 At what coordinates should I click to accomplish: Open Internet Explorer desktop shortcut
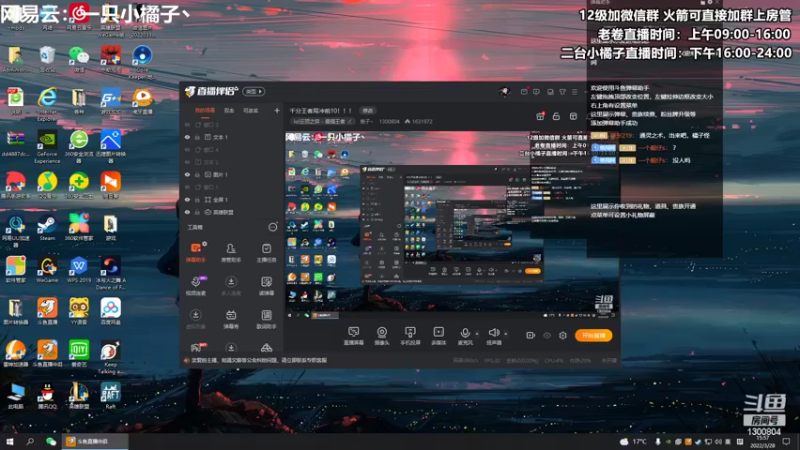47,104
